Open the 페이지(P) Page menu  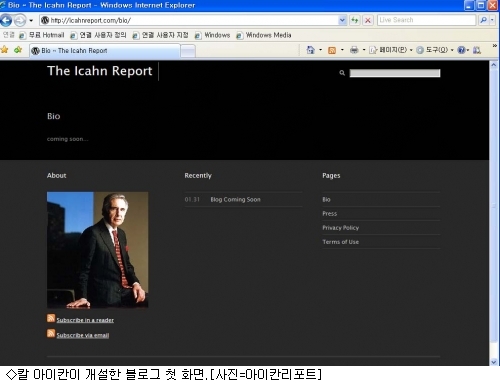(x=391, y=50)
